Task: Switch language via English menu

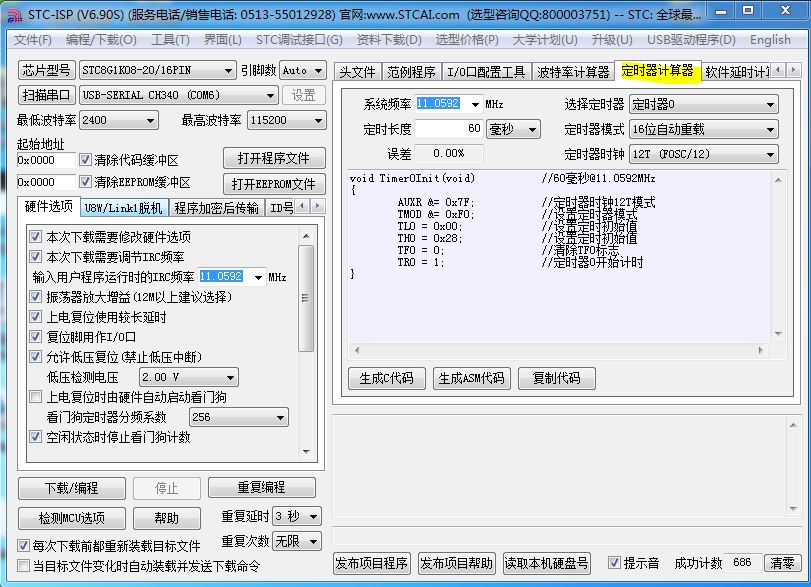Action: [770, 40]
